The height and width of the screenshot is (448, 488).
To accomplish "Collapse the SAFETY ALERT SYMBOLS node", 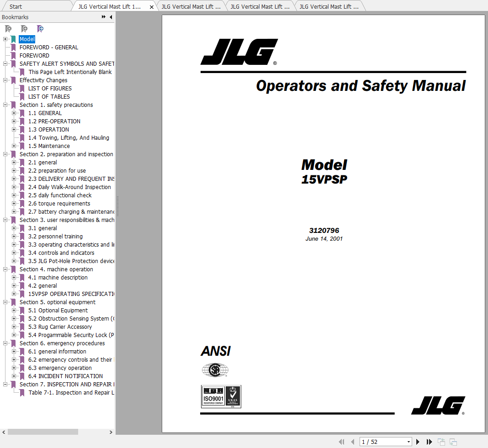I will click(x=5, y=64).
